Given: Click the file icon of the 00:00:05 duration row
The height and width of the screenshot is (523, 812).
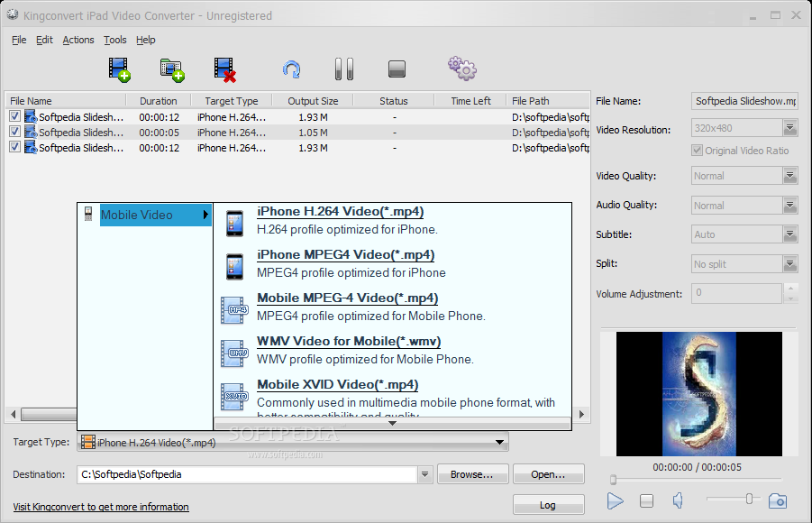Looking at the screenshot, I should point(31,132).
